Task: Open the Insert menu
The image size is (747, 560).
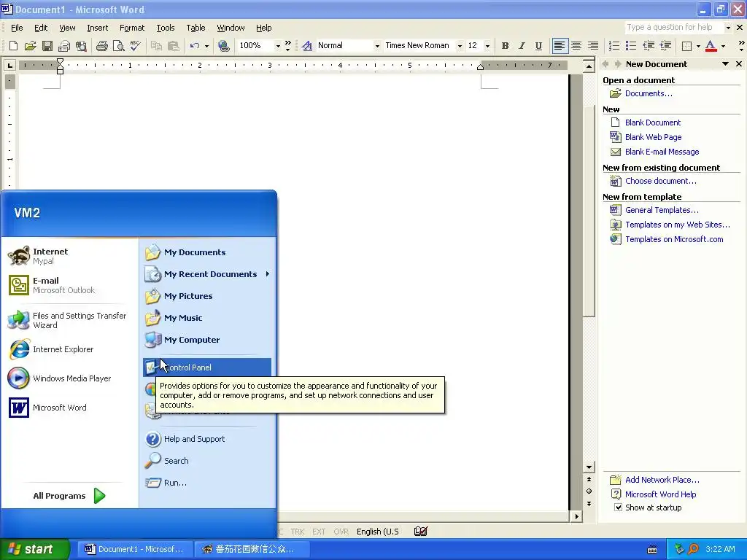Action: tap(97, 28)
